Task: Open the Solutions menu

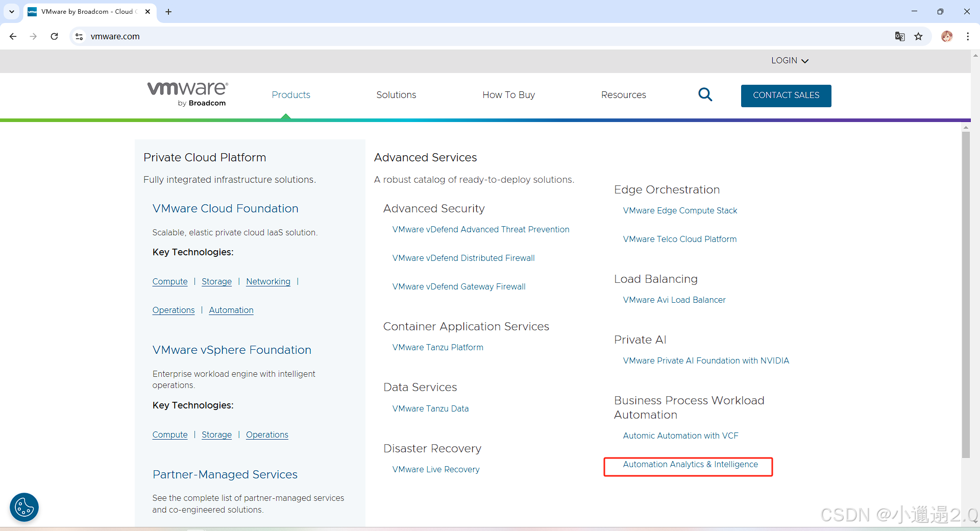Action: pyautogui.click(x=396, y=94)
